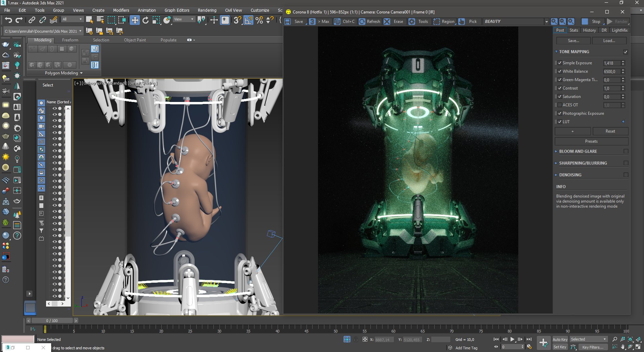The height and width of the screenshot is (352, 644).
Task: Toggle the Auto Key button
Action: click(560, 340)
